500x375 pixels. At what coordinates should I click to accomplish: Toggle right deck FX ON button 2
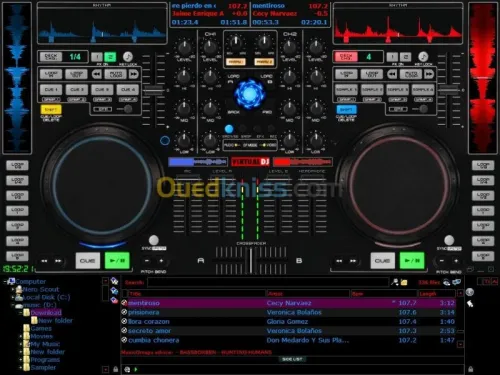point(405,57)
